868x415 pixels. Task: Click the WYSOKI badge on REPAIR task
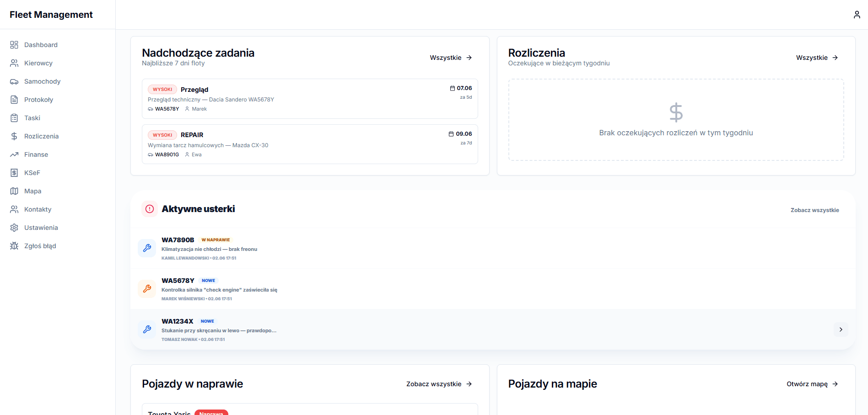point(162,135)
